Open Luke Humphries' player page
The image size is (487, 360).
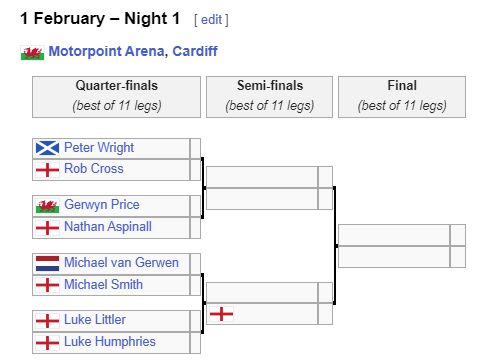[x=110, y=342]
